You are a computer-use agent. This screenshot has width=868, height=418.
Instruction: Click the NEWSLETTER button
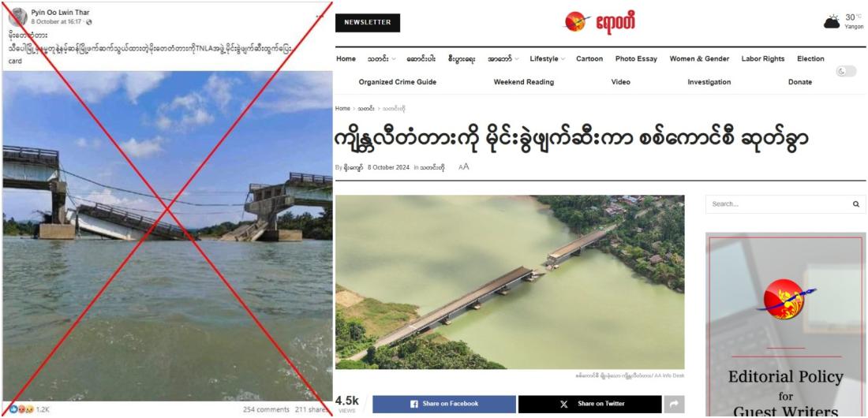pos(368,23)
